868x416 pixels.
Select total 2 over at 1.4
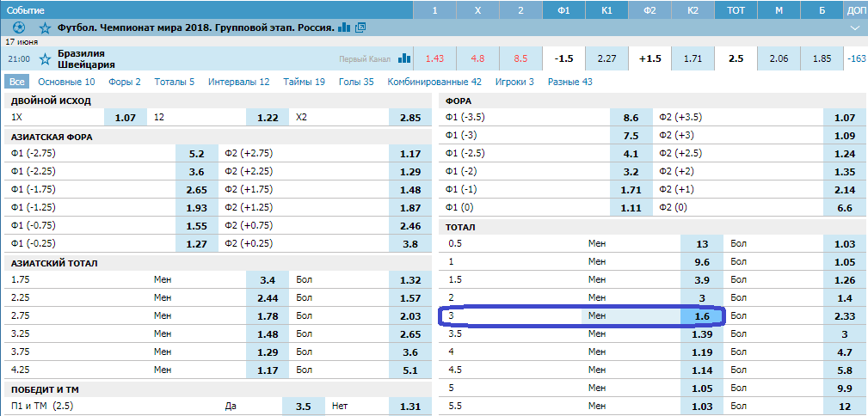tap(845, 297)
